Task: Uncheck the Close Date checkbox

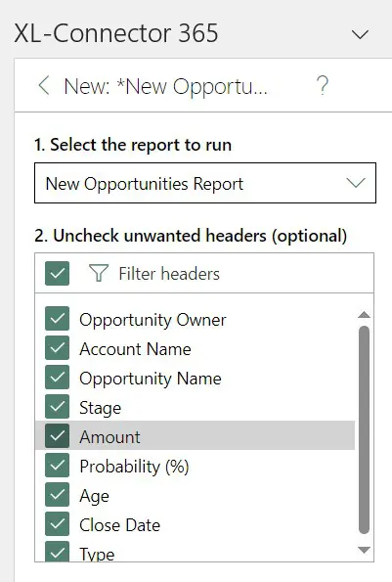Action: (x=57, y=523)
